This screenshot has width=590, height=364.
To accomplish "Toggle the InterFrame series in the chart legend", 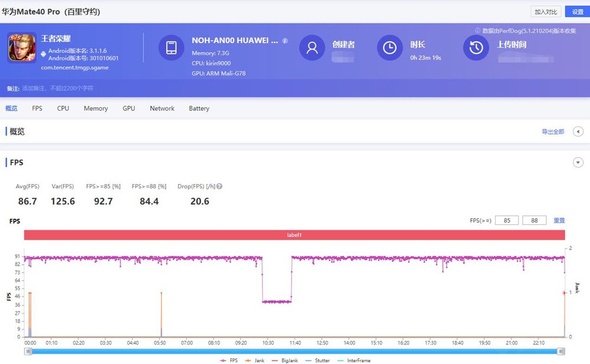I will coord(354,360).
